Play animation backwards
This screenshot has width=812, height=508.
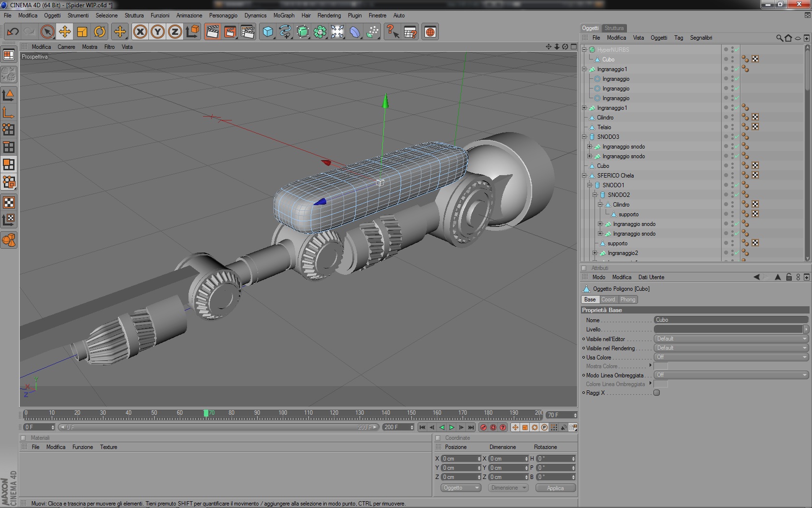442,427
